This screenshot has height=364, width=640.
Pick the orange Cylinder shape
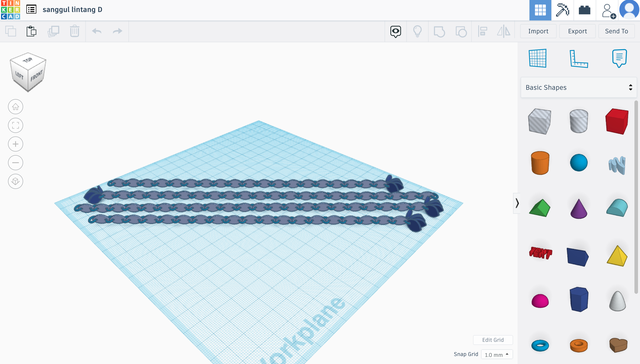540,163
